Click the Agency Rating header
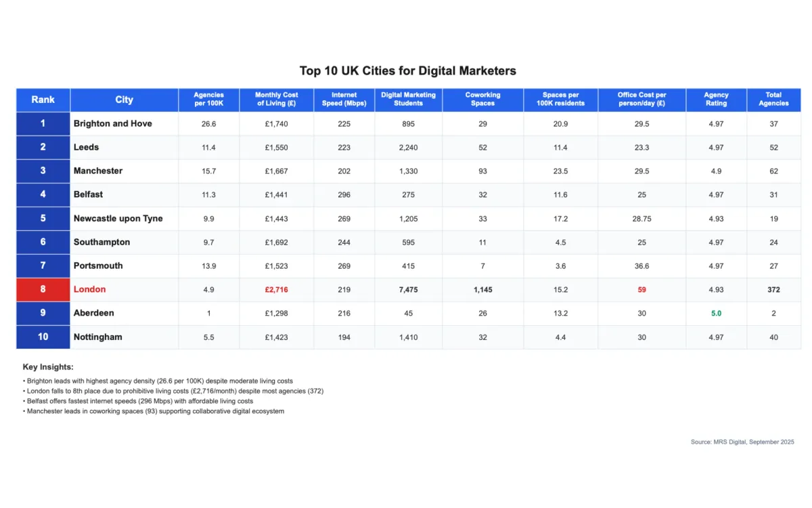This screenshot has height=508, width=812. 716,99
